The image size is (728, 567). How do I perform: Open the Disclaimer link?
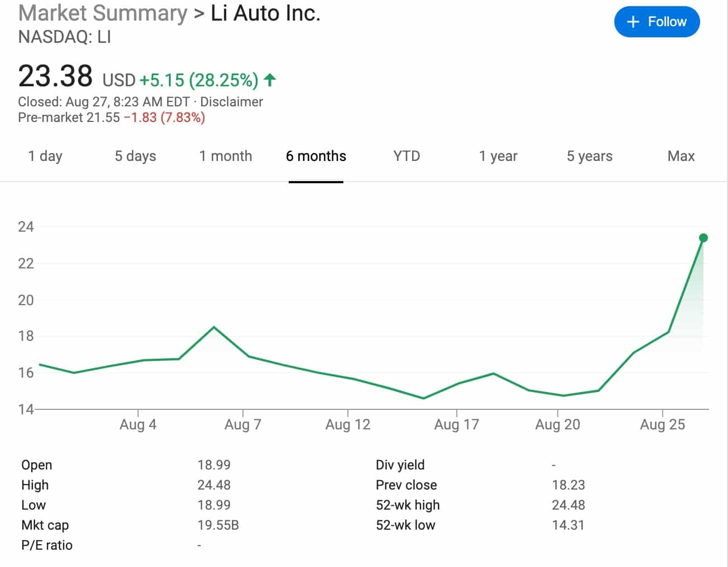(232, 101)
